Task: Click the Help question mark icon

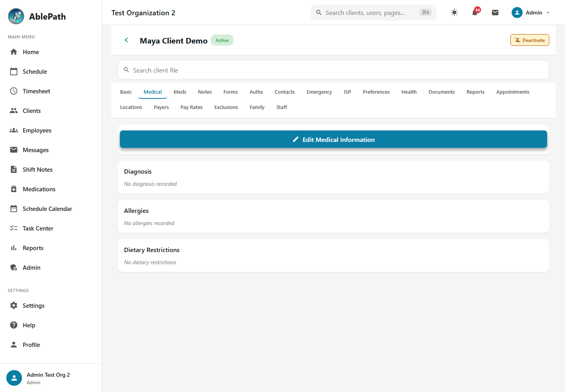Action: 14,325
